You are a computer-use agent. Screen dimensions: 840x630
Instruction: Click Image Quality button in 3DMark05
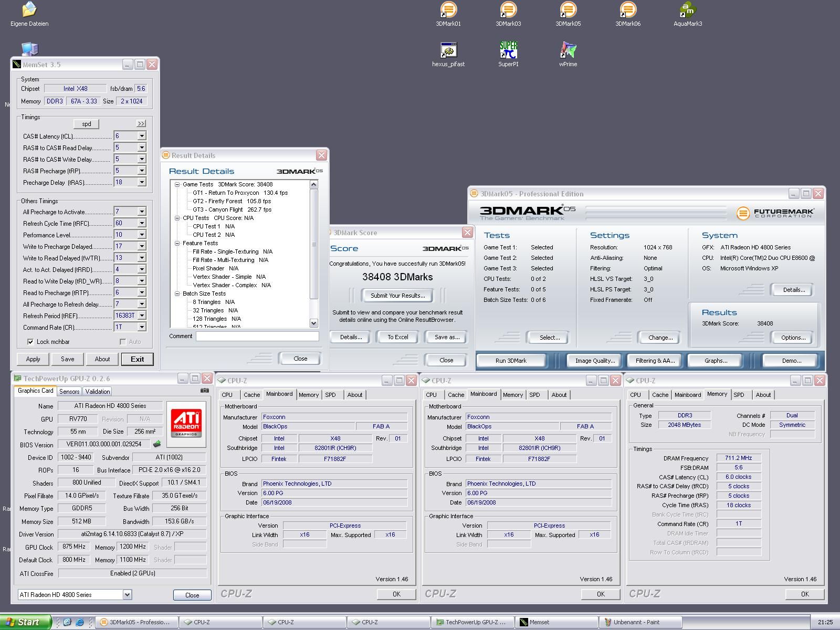[x=595, y=361]
